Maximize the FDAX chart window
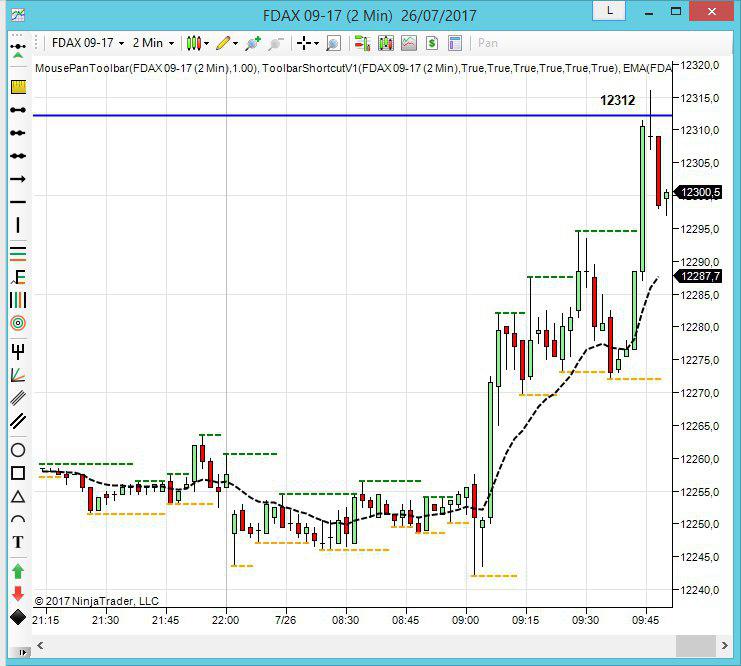The image size is (741, 666). 676,11
